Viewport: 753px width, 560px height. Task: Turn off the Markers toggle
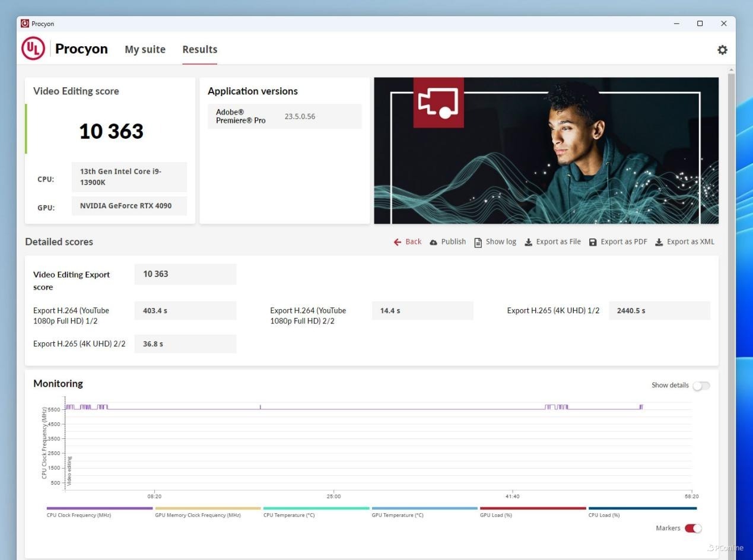[x=693, y=529]
